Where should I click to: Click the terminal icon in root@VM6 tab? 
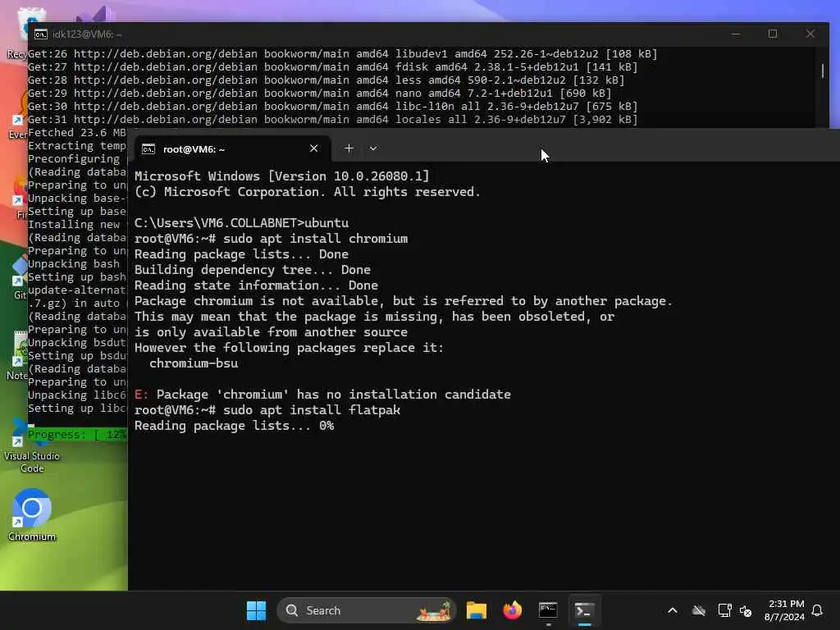pos(148,149)
